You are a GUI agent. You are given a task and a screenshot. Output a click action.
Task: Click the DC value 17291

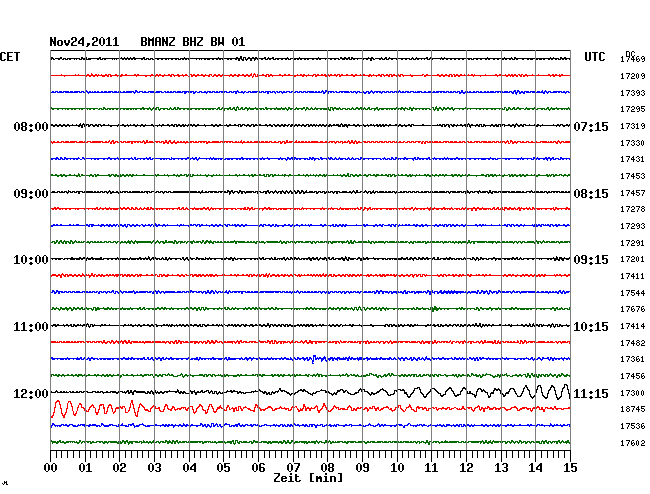633,243
